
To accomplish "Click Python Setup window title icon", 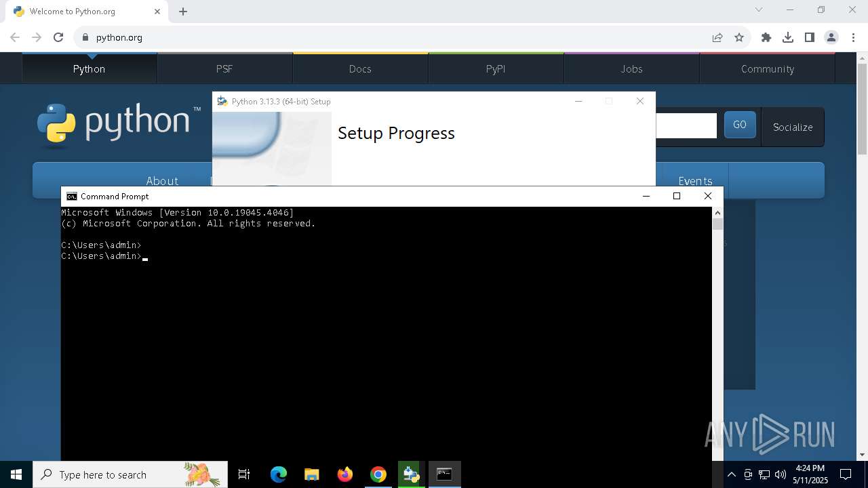I will tap(222, 101).
